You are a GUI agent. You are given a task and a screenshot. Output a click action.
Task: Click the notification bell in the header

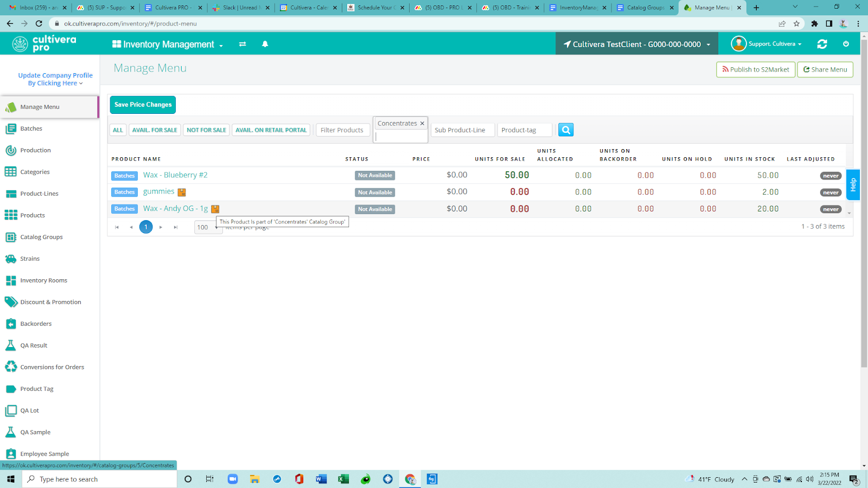click(x=265, y=44)
